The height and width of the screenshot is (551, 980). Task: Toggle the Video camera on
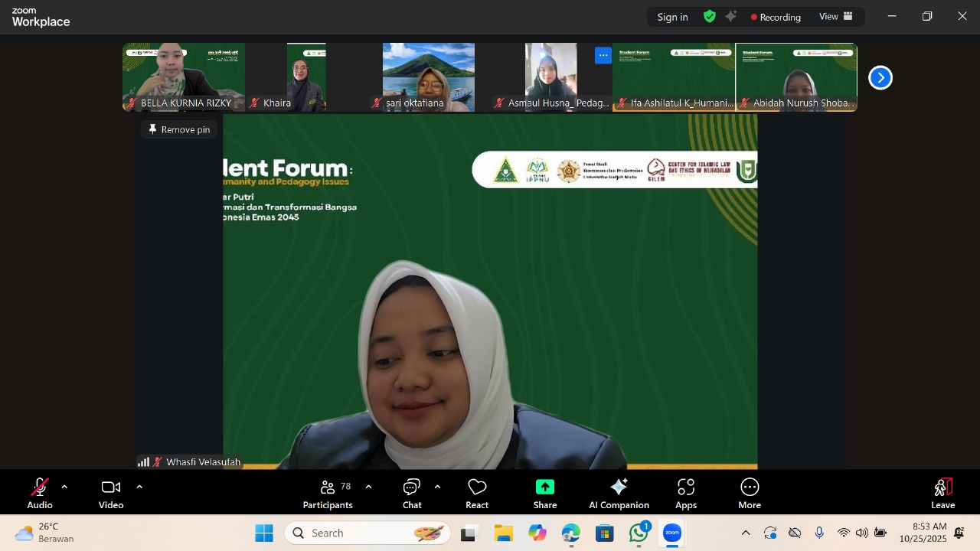(111, 494)
